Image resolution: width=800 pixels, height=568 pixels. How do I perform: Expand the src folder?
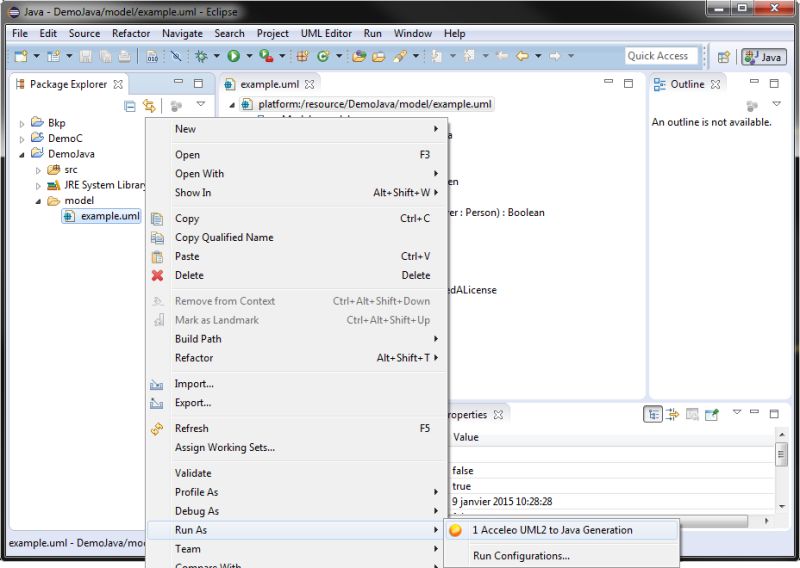pyautogui.click(x=38, y=170)
